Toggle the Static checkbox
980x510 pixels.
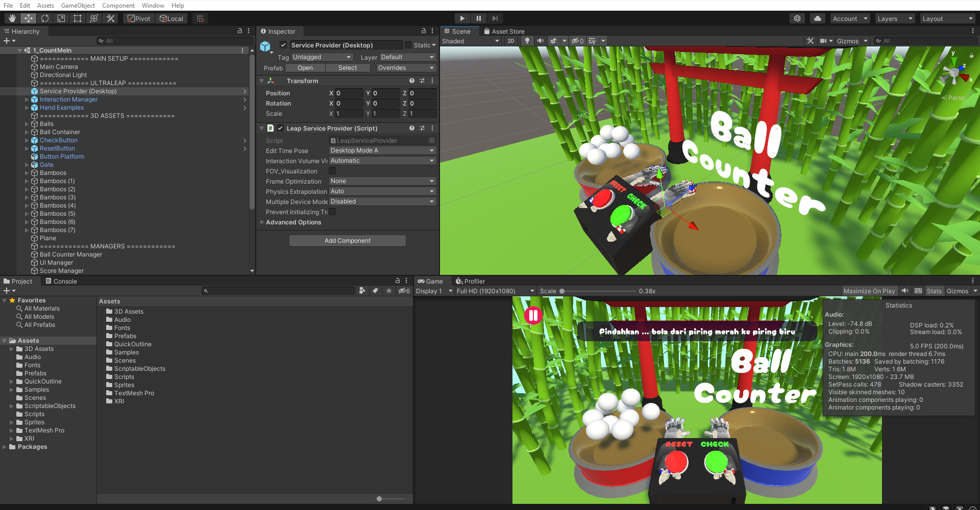coord(408,45)
